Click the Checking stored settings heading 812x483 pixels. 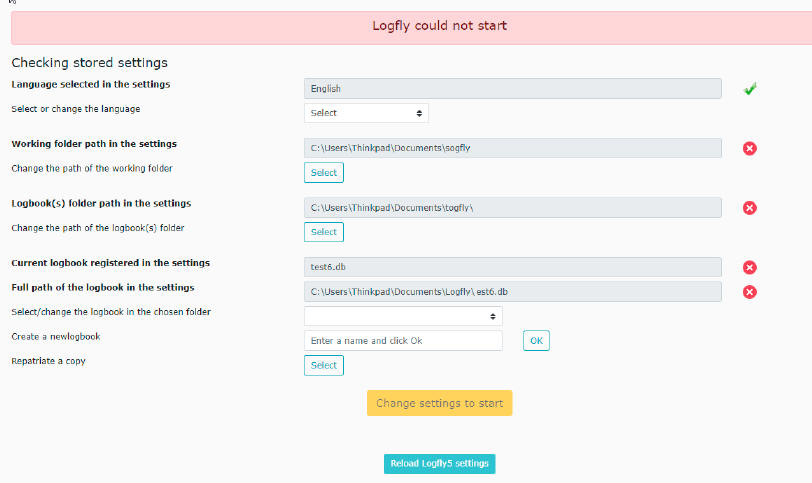(90, 63)
